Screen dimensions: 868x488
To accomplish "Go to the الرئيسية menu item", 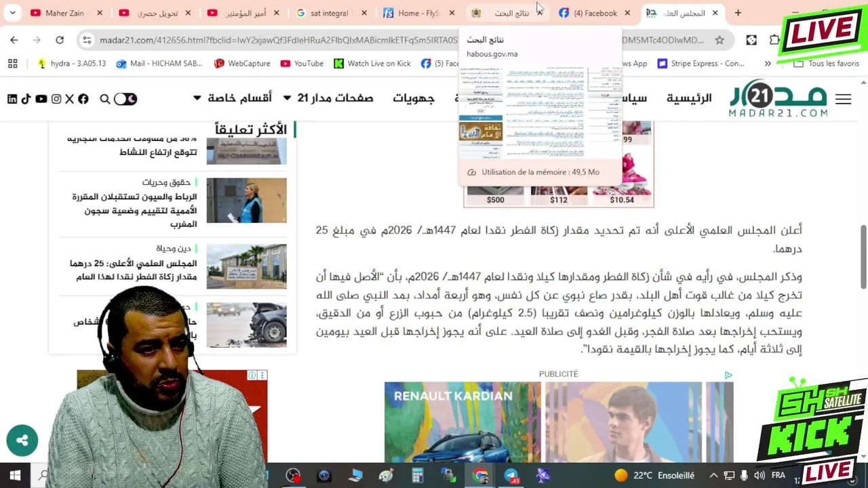I will pyautogui.click(x=689, y=98).
